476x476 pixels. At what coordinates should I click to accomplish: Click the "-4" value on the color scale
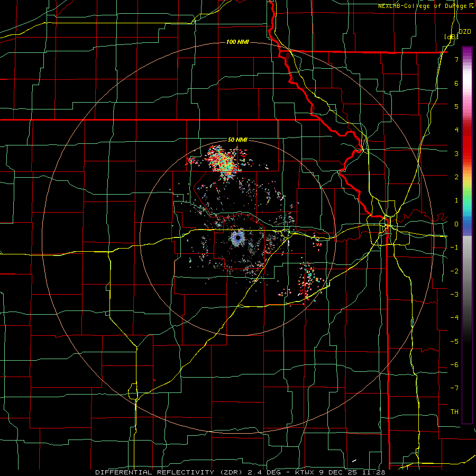coord(454,318)
